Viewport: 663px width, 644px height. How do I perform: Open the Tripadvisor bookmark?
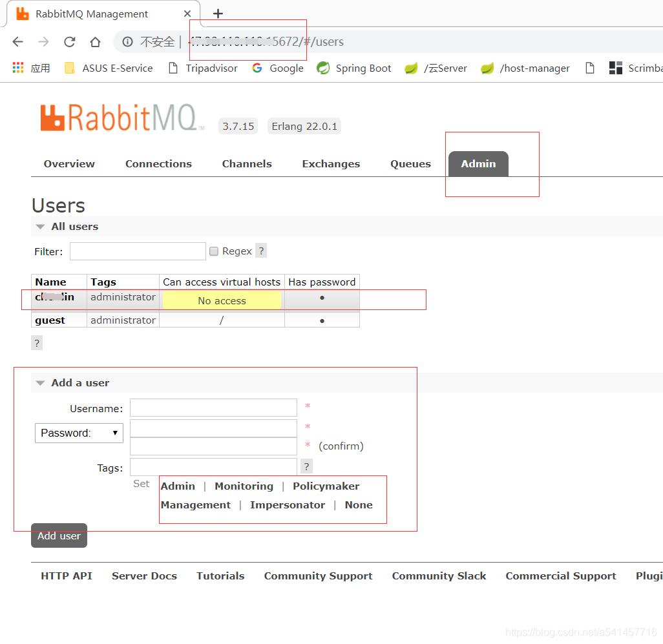point(203,68)
